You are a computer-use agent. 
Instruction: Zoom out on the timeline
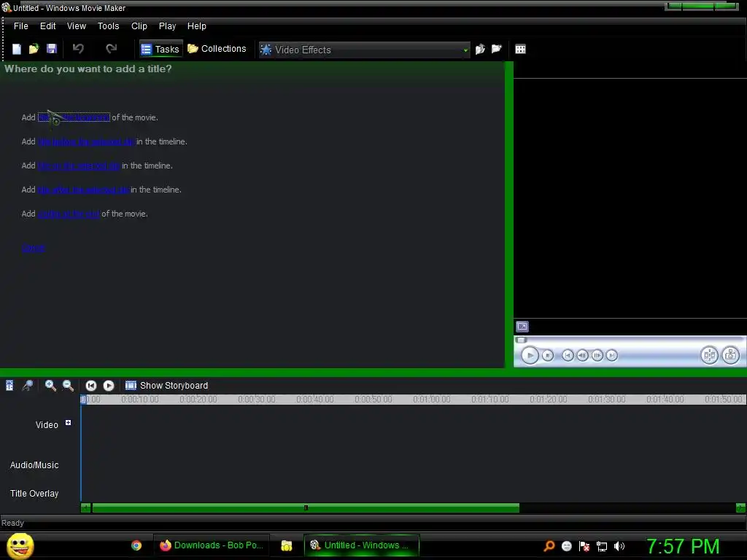(x=68, y=385)
